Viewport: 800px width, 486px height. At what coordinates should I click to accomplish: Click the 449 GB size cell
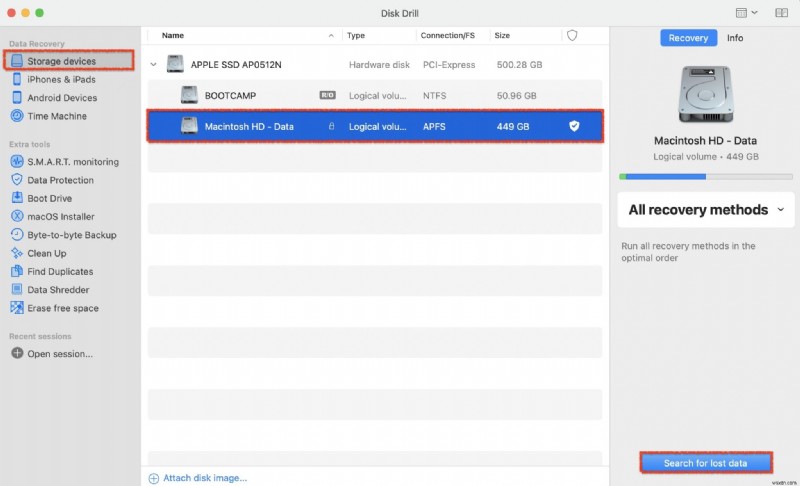pos(513,126)
